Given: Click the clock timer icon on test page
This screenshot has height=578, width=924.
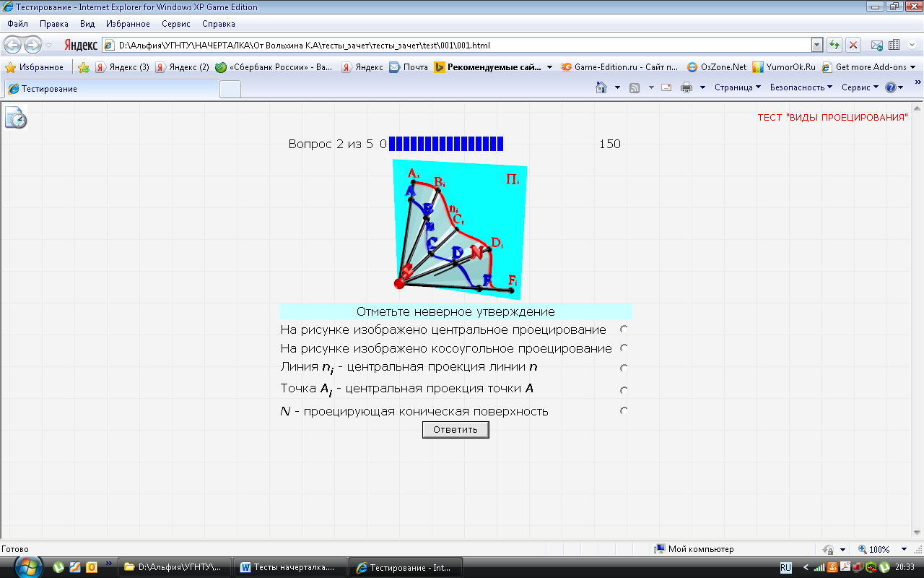Looking at the screenshot, I should [16, 118].
